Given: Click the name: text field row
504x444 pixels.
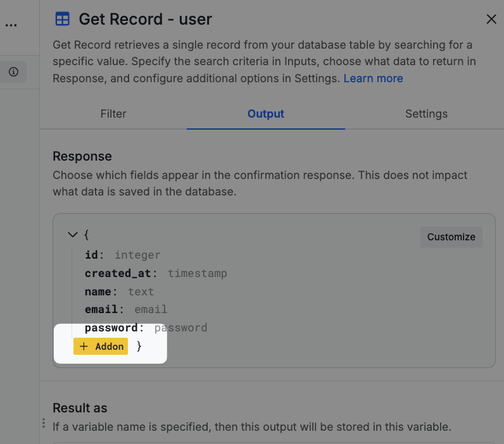Looking at the screenshot, I should click(119, 292).
